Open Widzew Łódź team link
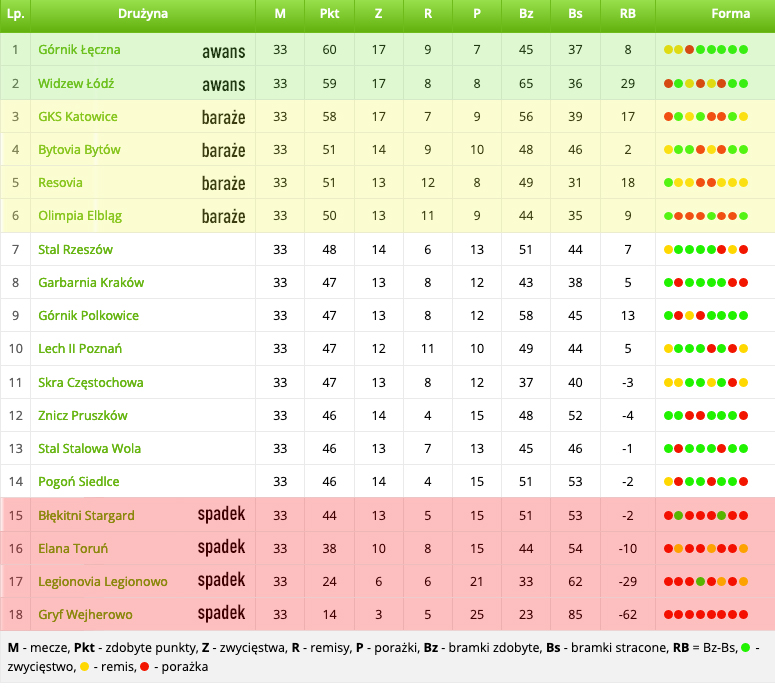The height and width of the screenshot is (687, 775). 77,84
